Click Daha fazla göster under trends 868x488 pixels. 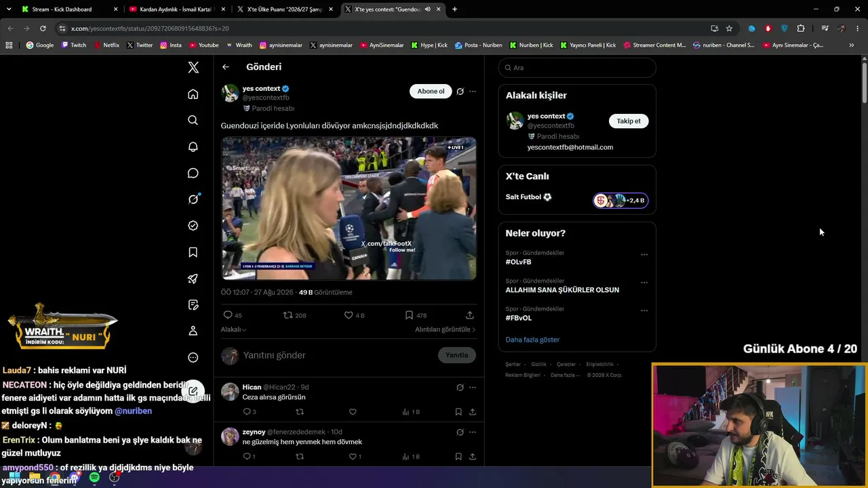point(532,340)
